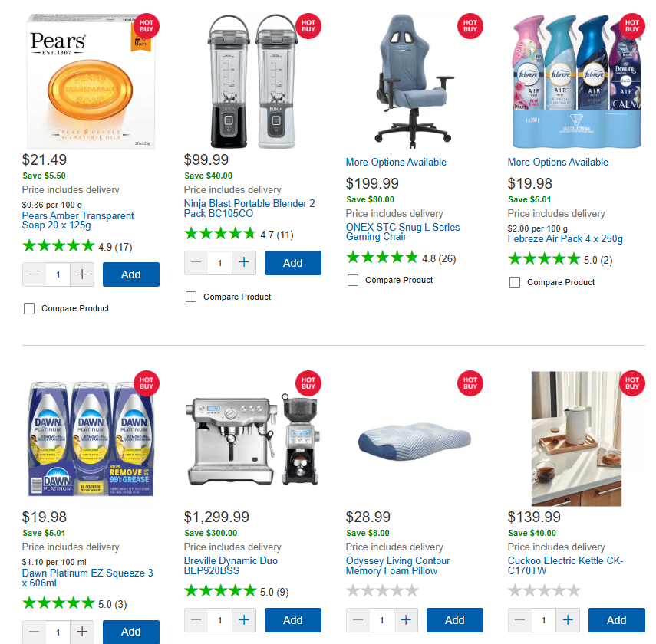Tick Compare Product for Ninja Blast Blender
This screenshot has height=644, width=656.
tap(191, 297)
